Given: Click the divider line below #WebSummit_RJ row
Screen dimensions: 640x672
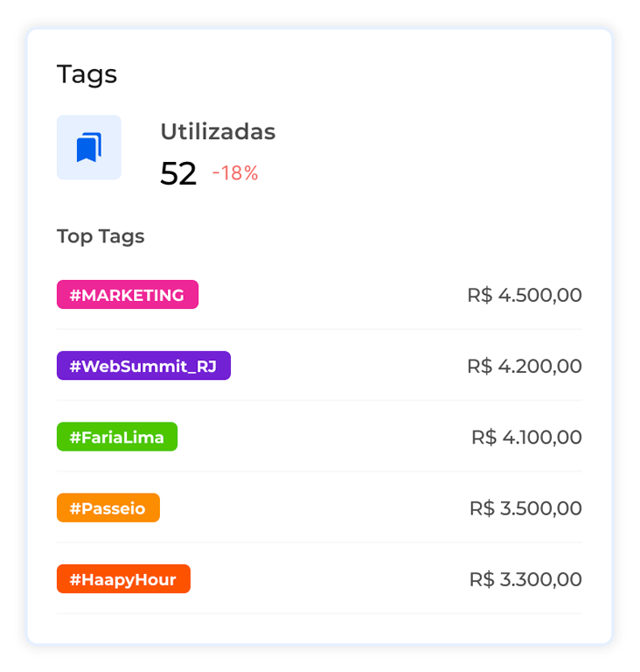Looking at the screenshot, I should coord(319,401).
